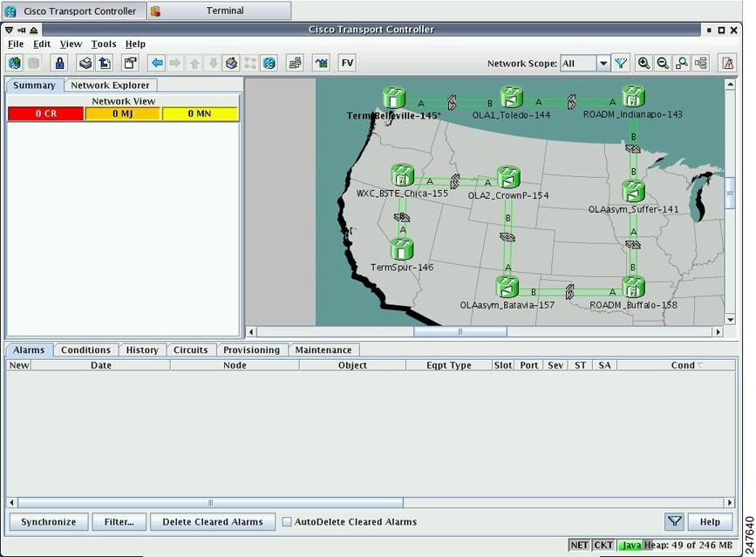Select the Summary tab
The width and height of the screenshot is (756, 557).
[34, 85]
